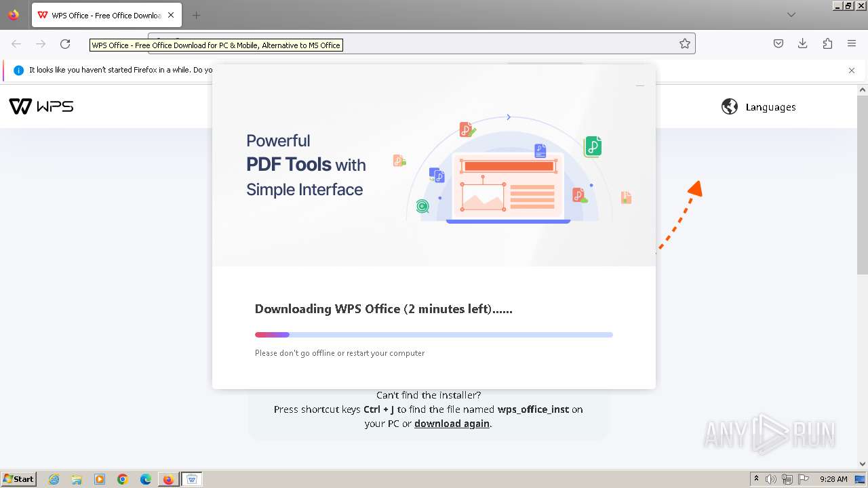Select the WPS Office browser tab
The image size is (868, 488).
click(106, 15)
